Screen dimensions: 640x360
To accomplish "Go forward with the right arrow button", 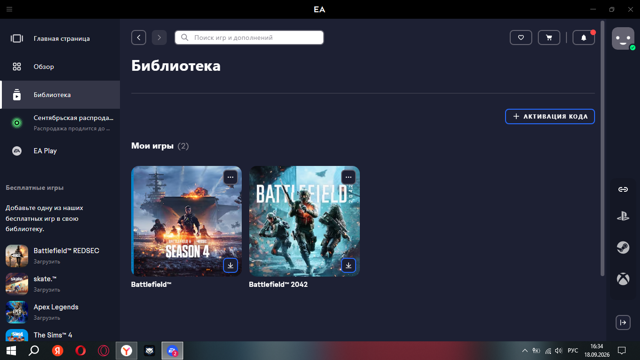I will (159, 38).
